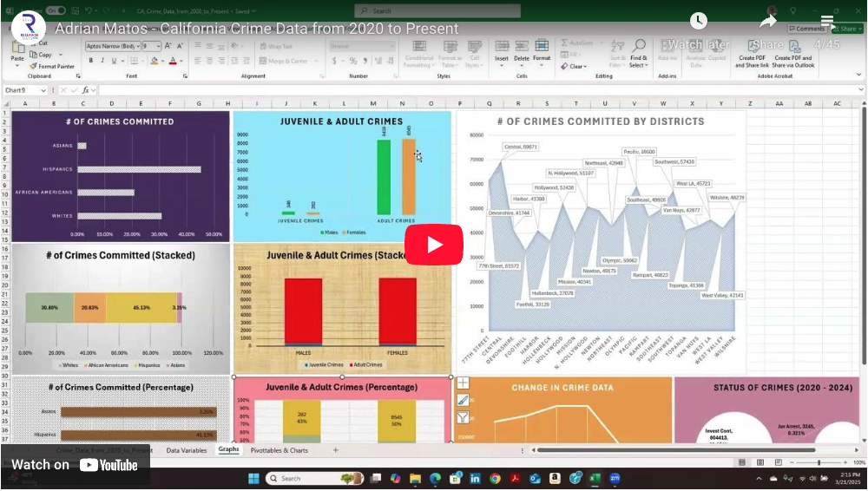Click the taskbar Search box
The image size is (868, 491).
point(314,478)
